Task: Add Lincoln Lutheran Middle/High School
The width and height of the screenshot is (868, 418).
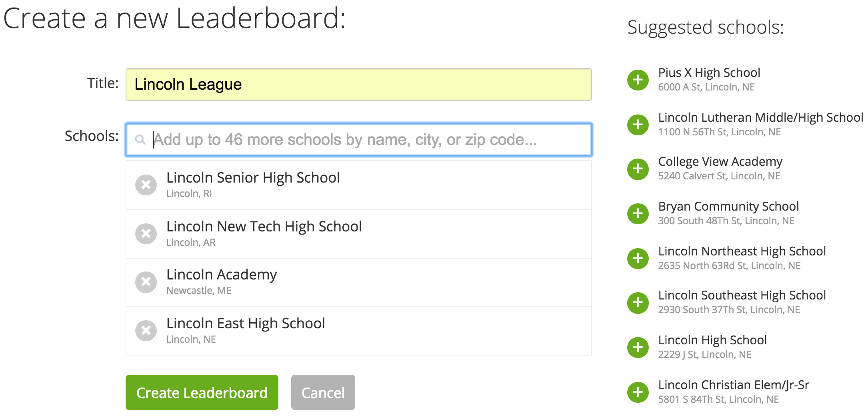Action: 638,125
